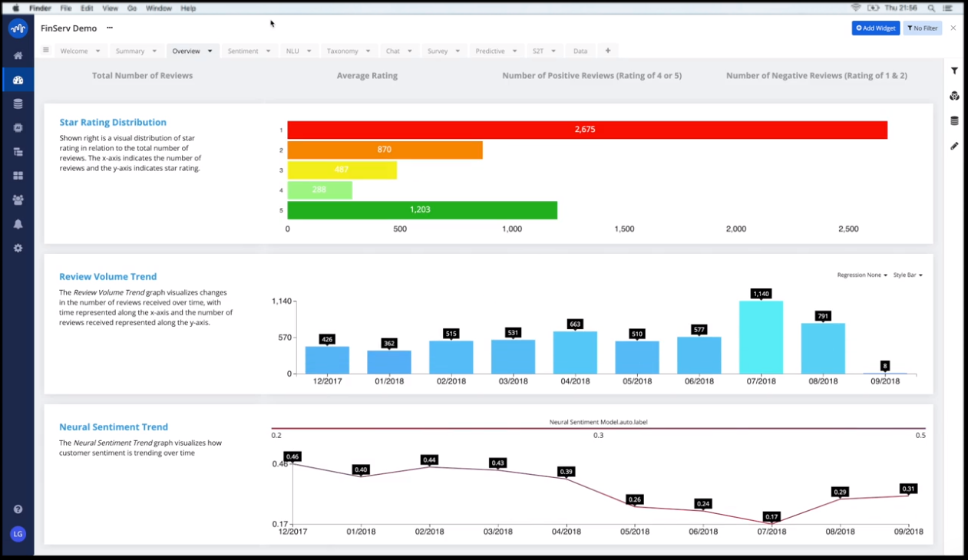
Task: Click the pencil edit icon on the right rail
Action: pyautogui.click(x=954, y=146)
